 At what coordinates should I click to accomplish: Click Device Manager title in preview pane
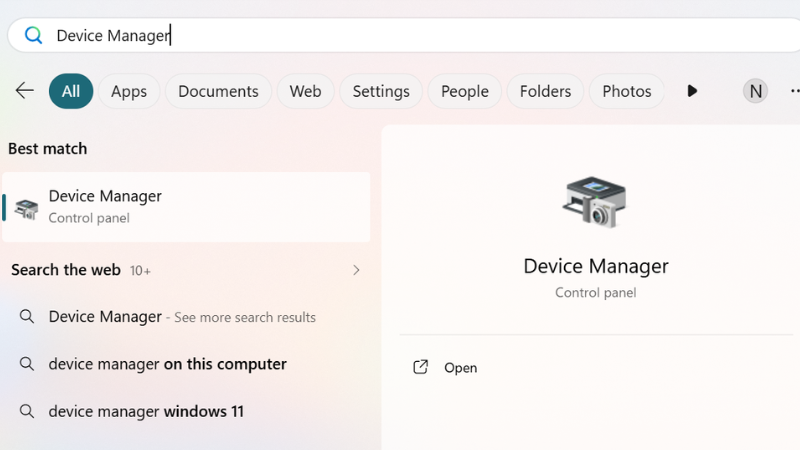coord(596,266)
